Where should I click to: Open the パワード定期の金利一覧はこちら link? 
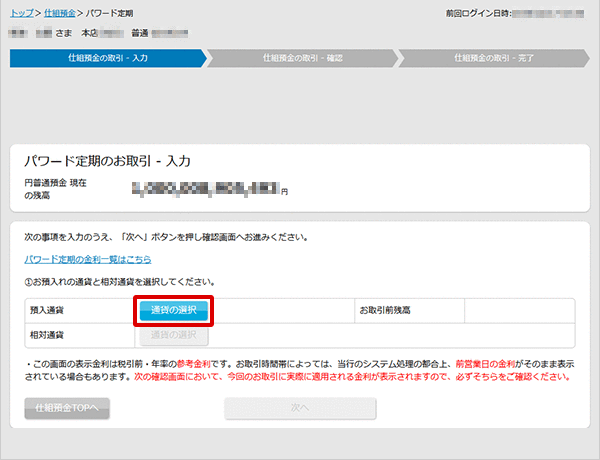[87, 259]
